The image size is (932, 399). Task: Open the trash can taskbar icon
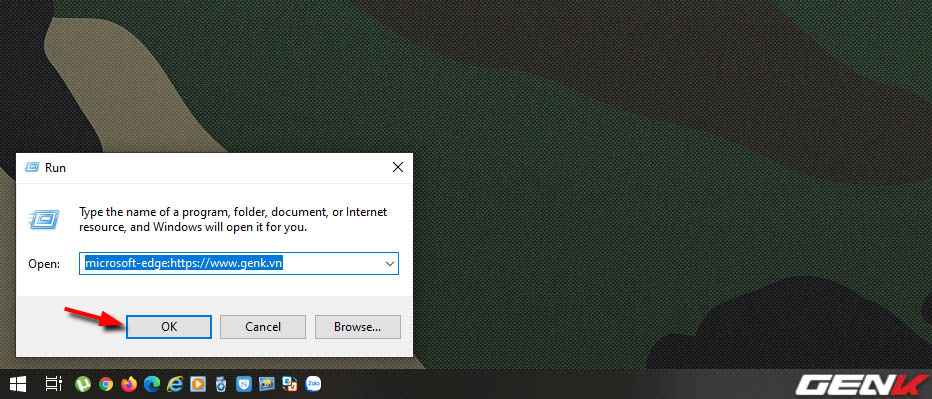pyautogui.click(x=221, y=384)
